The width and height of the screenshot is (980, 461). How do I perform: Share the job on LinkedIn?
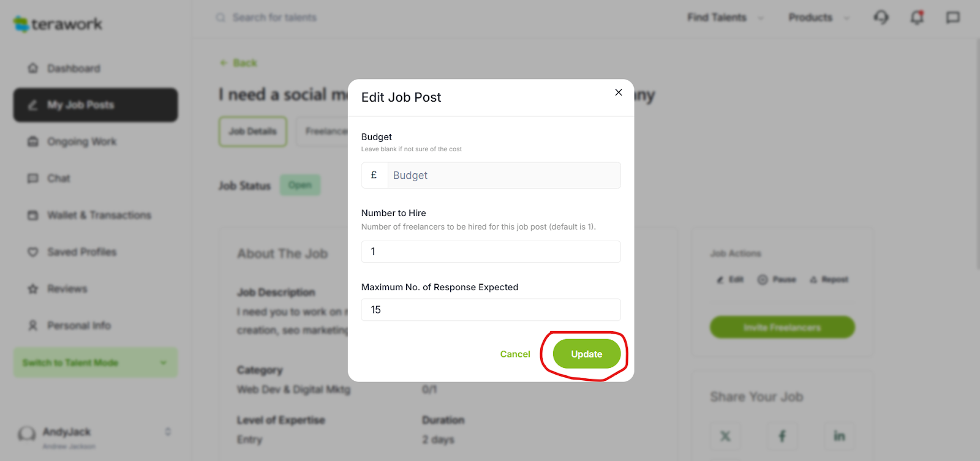839,436
